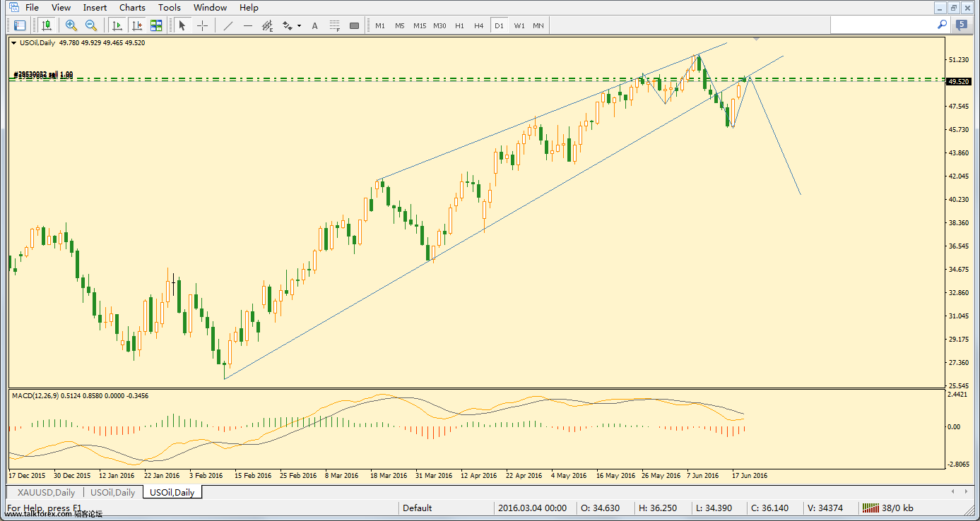Click the current price 49.520 tag
The image size is (980, 521).
click(x=958, y=82)
